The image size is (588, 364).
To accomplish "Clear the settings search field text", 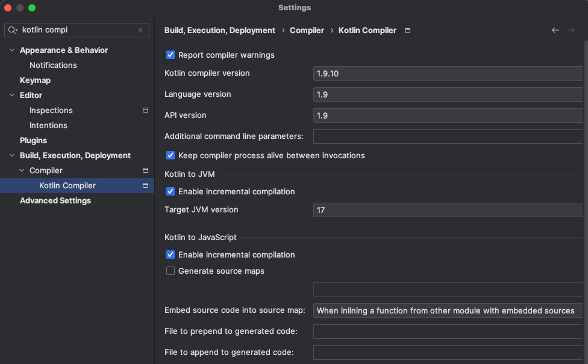I will (x=140, y=30).
